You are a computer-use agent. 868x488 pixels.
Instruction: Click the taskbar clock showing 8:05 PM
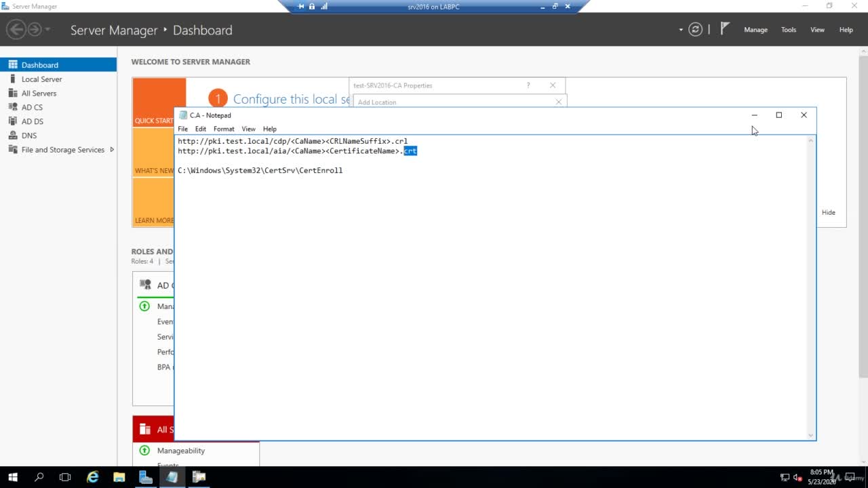click(821, 477)
